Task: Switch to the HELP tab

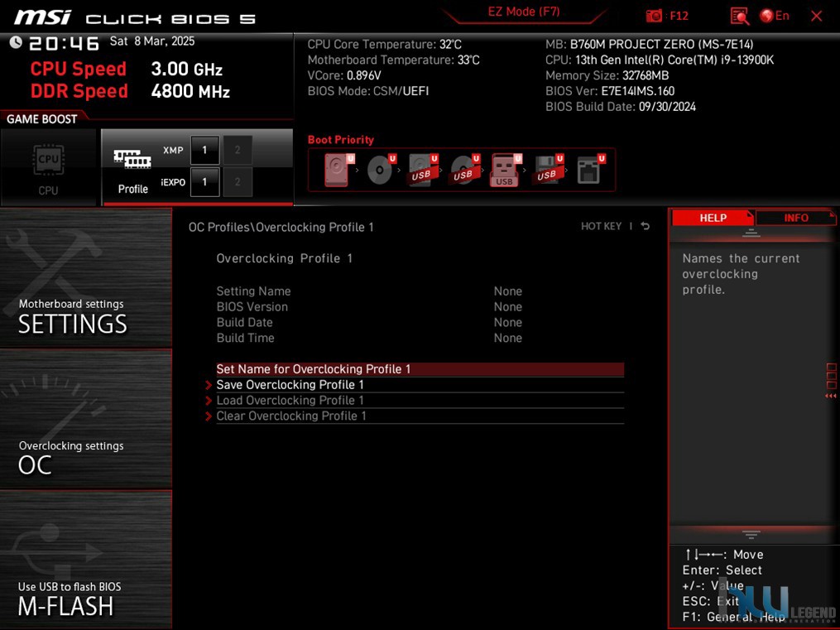Action: [713, 218]
